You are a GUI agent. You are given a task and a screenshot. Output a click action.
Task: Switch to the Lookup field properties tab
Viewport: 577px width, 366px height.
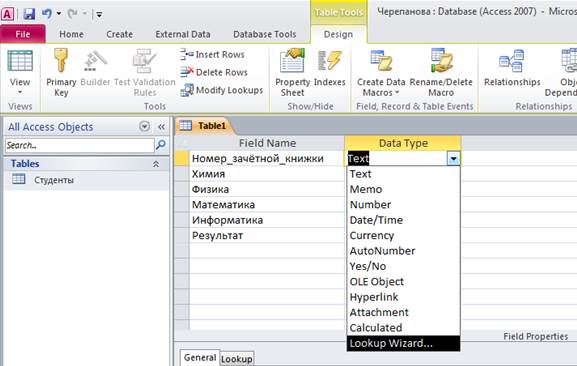[x=237, y=359]
